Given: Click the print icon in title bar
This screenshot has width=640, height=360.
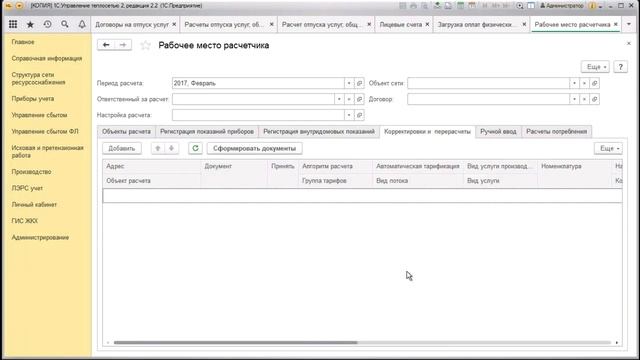Looking at the screenshot, I should (413, 6).
